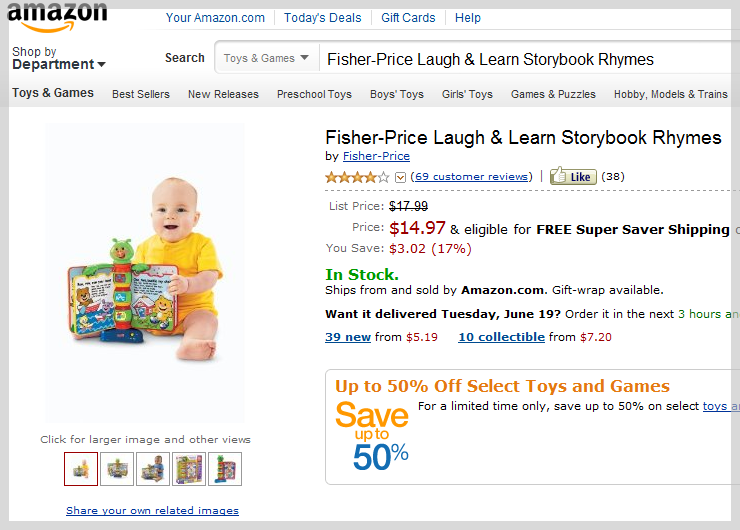Open Today's Deals
This screenshot has height=530, width=740.
coord(322,18)
